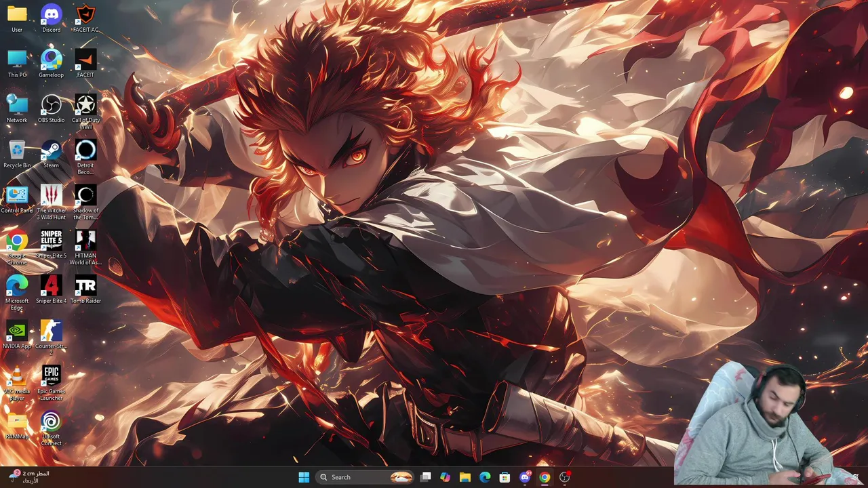The width and height of the screenshot is (868, 488).
Task: Select the Google Chrome desktop shortcut
Action: (17, 248)
